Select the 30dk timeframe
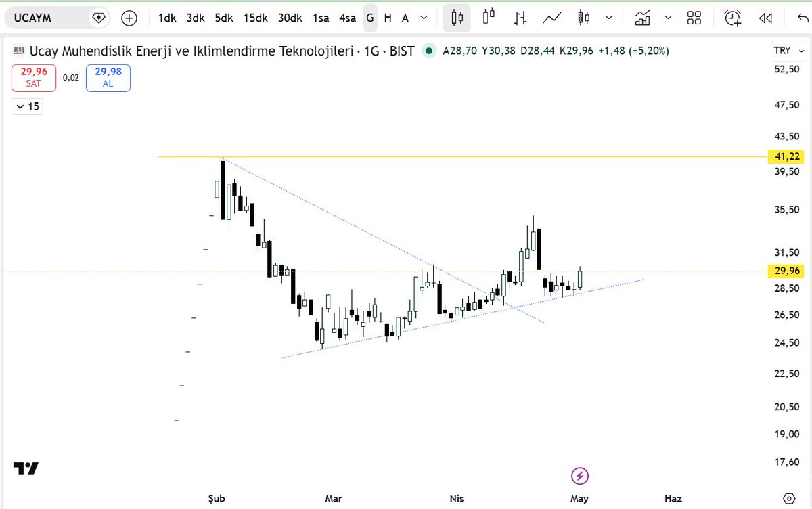This screenshot has height=509, width=812. (290, 18)
